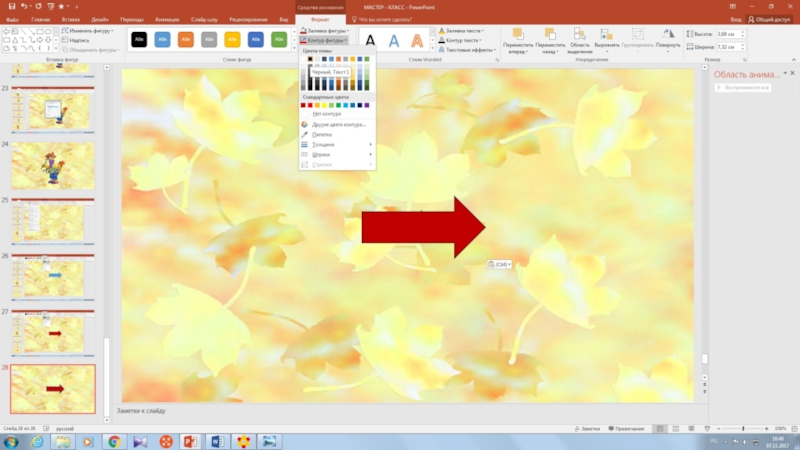Open Word from the taskbar
This screenshot has height=450, width=800.
click(x=217, y=442)
